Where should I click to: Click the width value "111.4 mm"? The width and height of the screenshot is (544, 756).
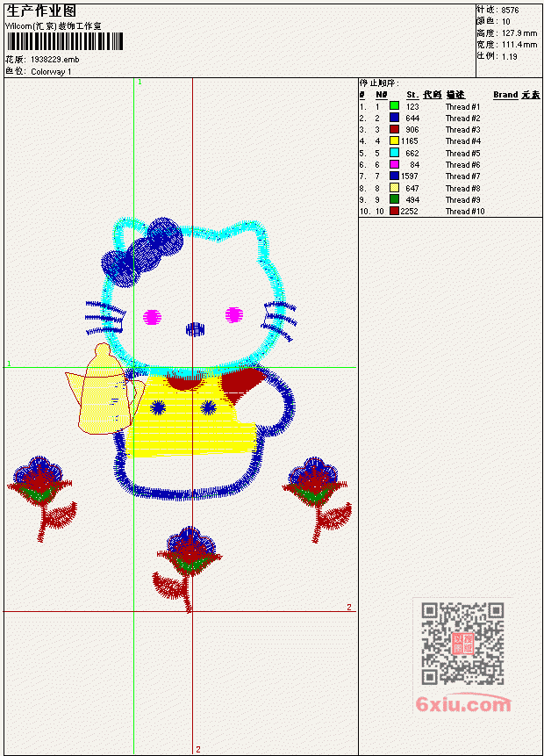click(x=519, y=45)
